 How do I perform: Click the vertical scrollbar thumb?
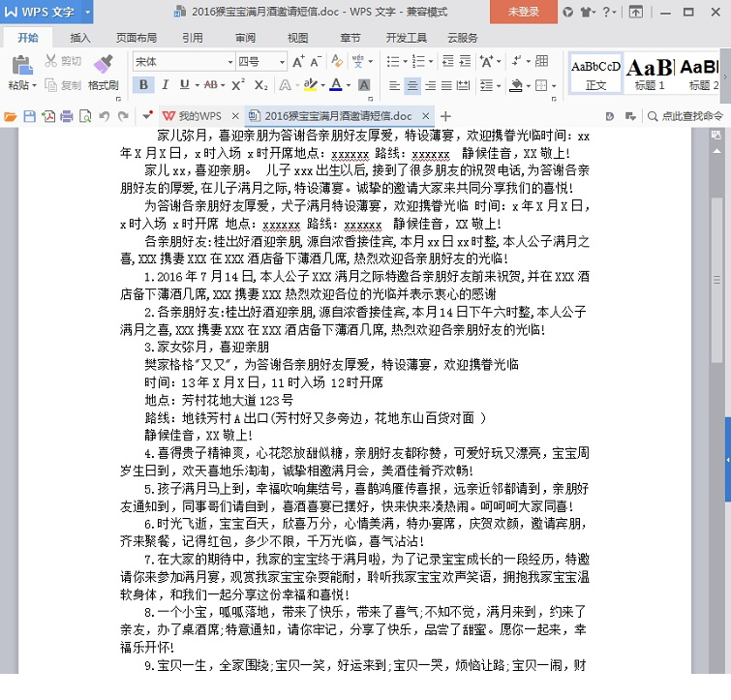(717, 280)
